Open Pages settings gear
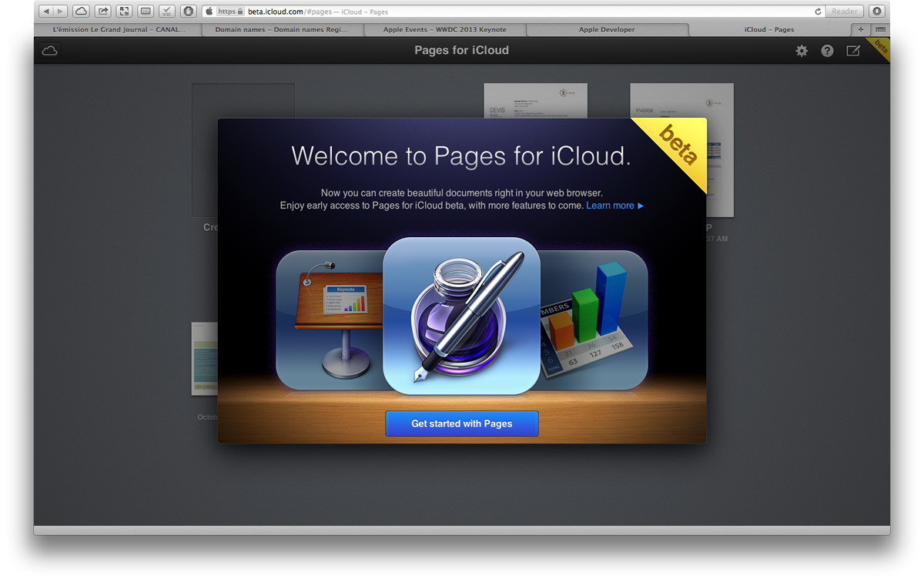Screen dimensions: 924x582 tap(802, 51)
